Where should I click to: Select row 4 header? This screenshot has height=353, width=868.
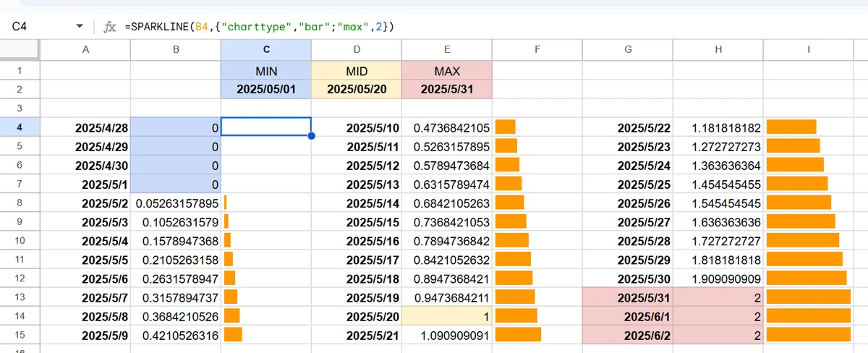tap(20, 127)
